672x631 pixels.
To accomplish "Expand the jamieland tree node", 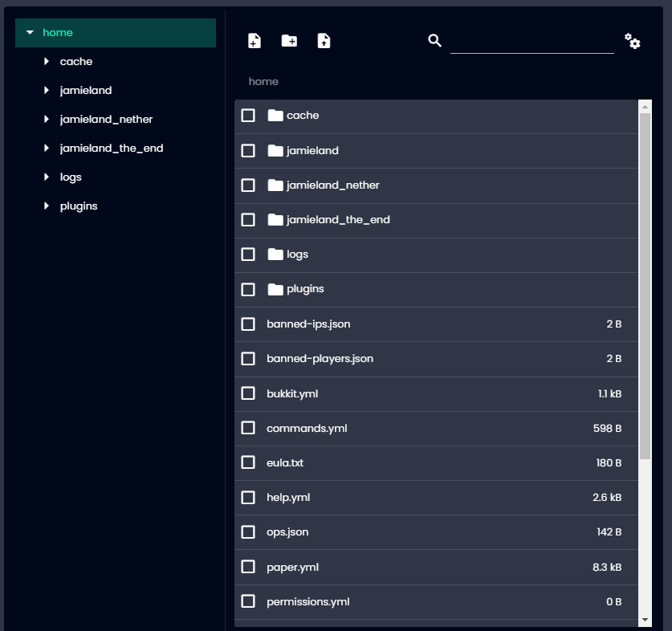I will 47,90.
